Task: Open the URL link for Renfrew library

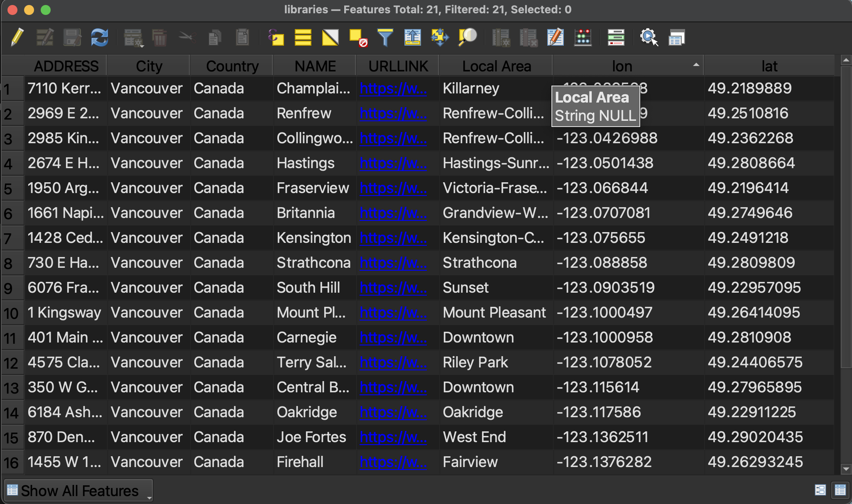Action: click(x=393, y=113)
